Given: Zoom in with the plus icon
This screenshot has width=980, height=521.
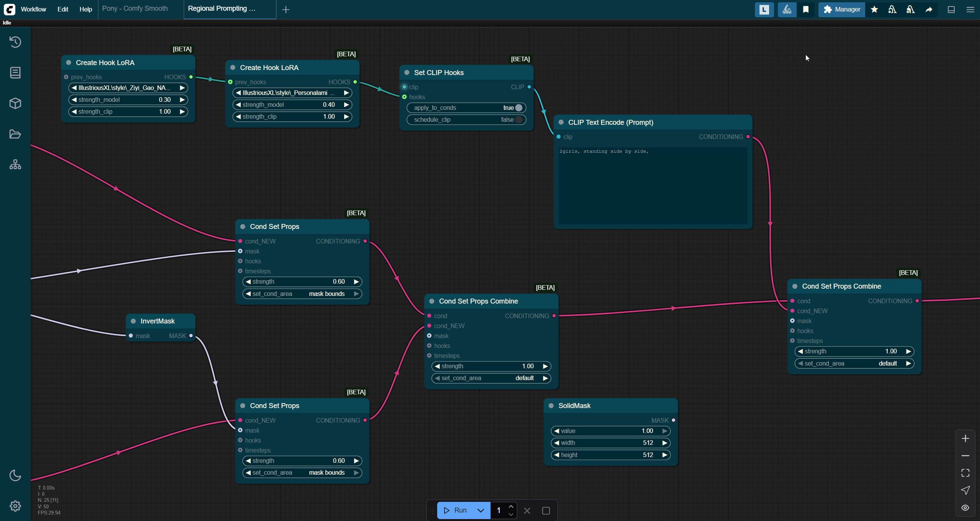Looking at the screenshot, I should pyautogui.click(x=965, y=438).
